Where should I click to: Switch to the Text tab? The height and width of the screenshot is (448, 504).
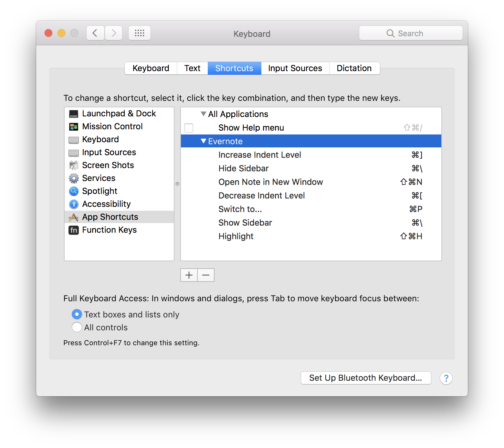[193, 68]
